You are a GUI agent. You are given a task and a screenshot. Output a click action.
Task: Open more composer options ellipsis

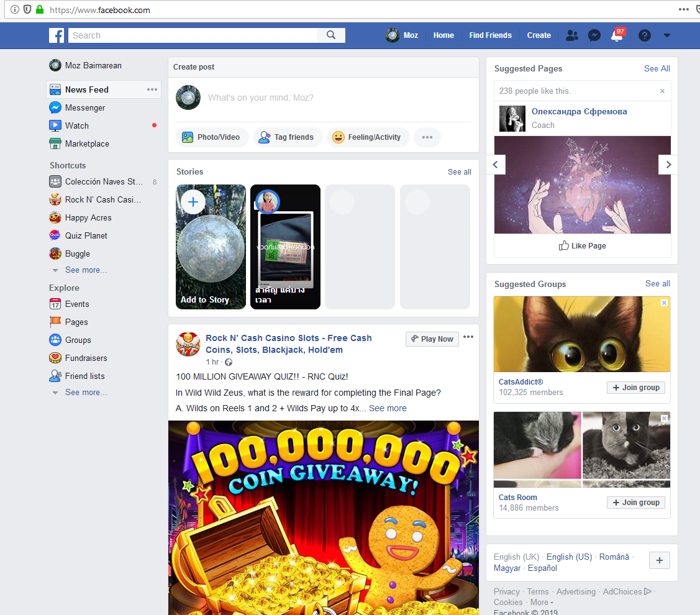pos(427,137)
